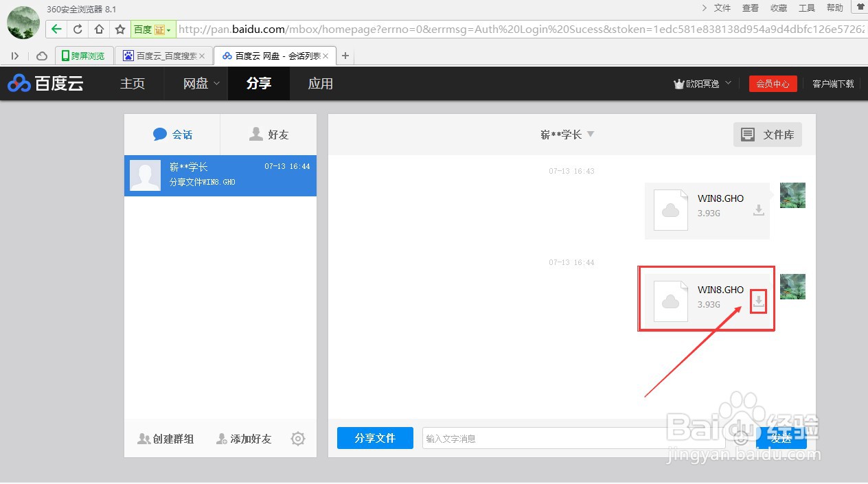Click the contact avatar of 崭**学长
868x484 pixels.
[x=145, y=175]
